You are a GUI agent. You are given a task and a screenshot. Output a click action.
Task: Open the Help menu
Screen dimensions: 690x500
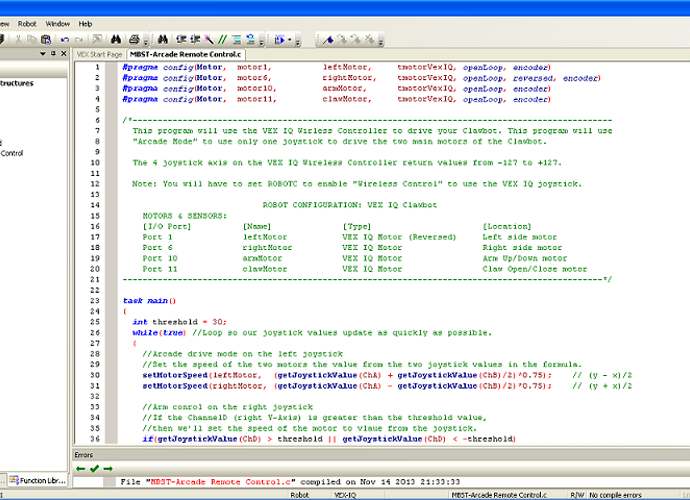coord(85,24)
